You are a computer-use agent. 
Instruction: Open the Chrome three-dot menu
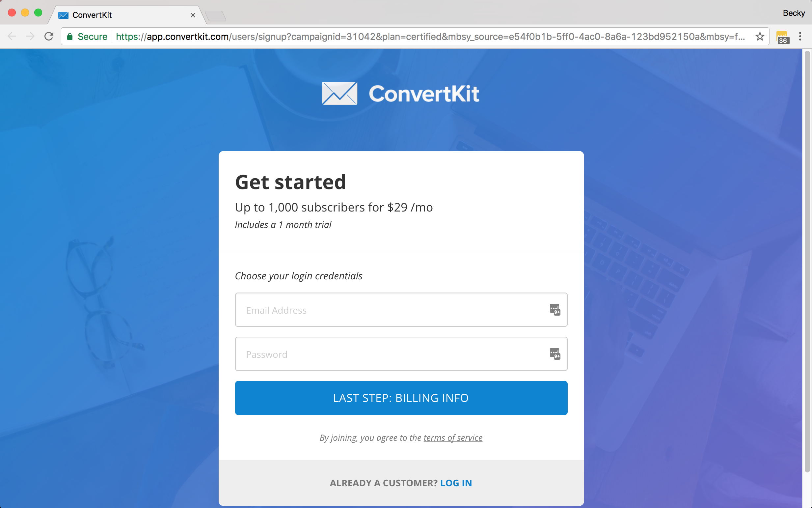(800, 36)
